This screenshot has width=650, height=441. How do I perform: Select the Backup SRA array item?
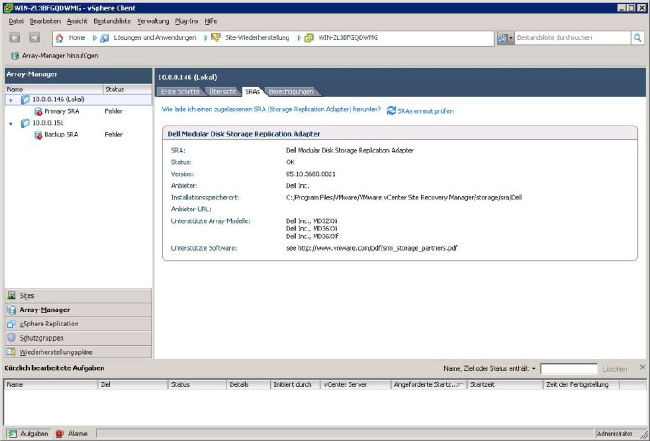[60, 134]
